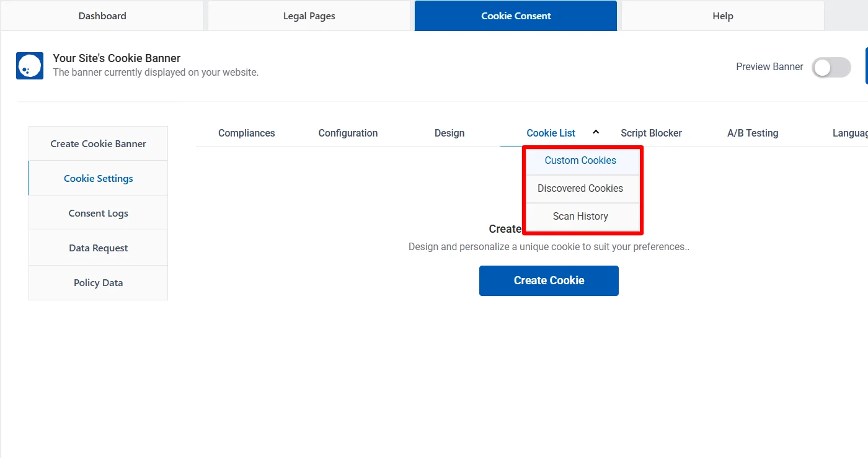This screenshot has height=458, width=868.
Task: Click the Preview Banner label
Action: point(769,67)
